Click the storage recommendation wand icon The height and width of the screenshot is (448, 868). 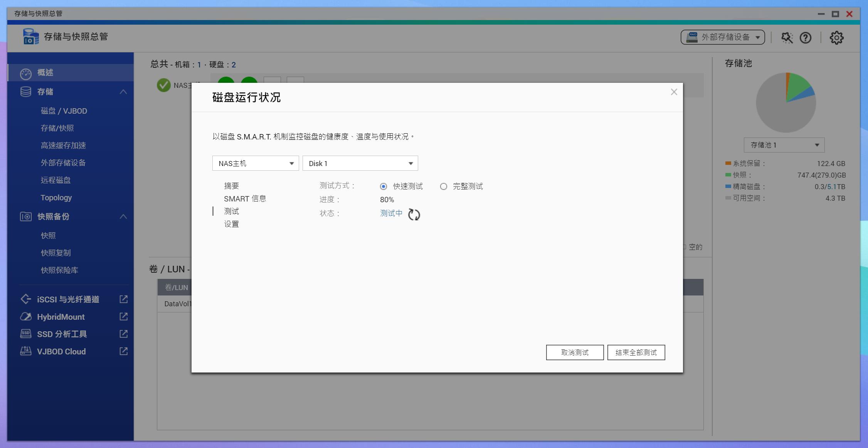pos(787,37)
